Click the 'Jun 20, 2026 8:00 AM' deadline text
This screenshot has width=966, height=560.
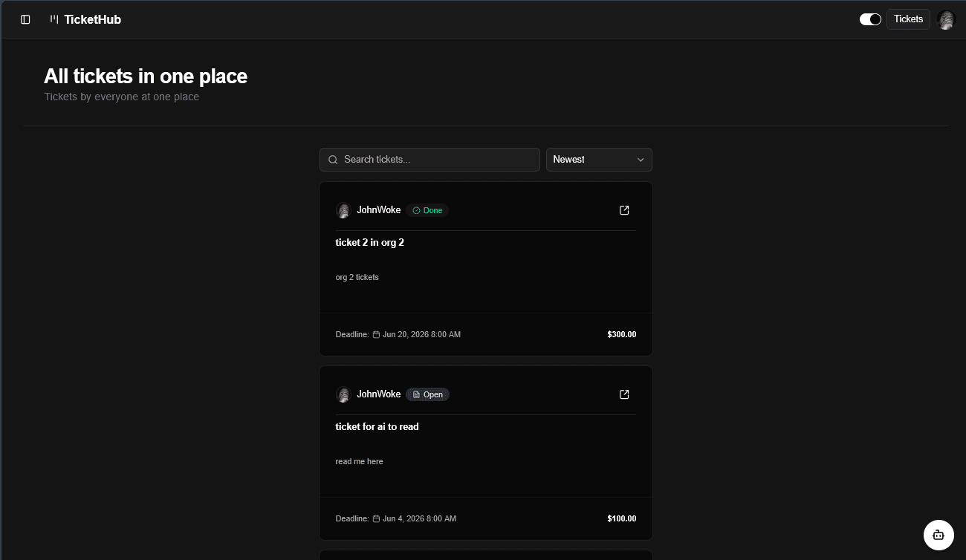pos(422,334)
